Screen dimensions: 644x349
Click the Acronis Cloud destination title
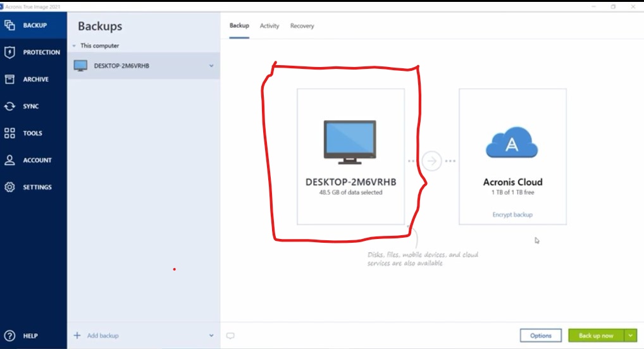coord(512,182)
